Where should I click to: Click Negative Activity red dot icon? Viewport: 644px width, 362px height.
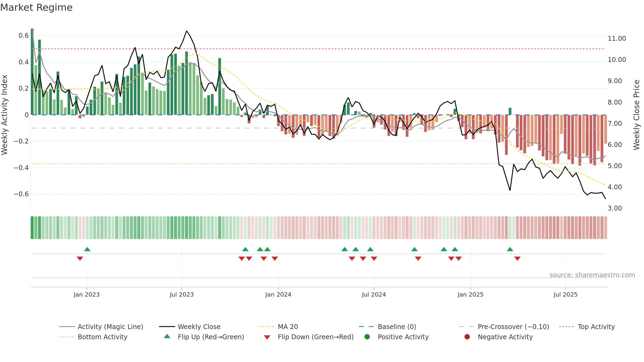(x=467, y=337)
